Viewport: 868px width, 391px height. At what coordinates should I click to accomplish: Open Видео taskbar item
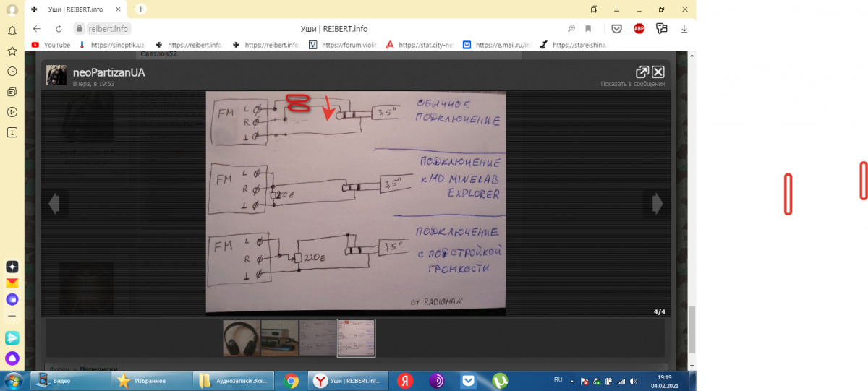coord(70,380)
